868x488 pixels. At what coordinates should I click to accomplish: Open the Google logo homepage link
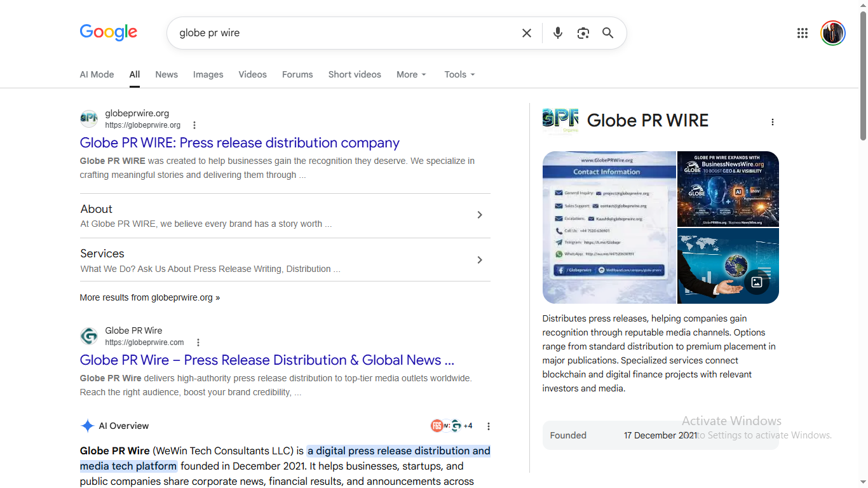coord(109,32)
